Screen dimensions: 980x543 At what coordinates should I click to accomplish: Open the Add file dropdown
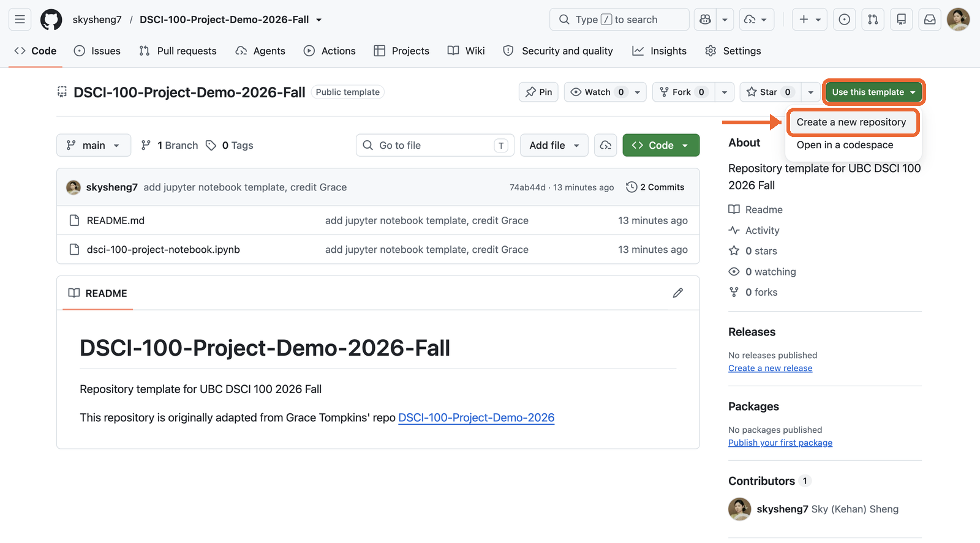click(x=554, y=145)
